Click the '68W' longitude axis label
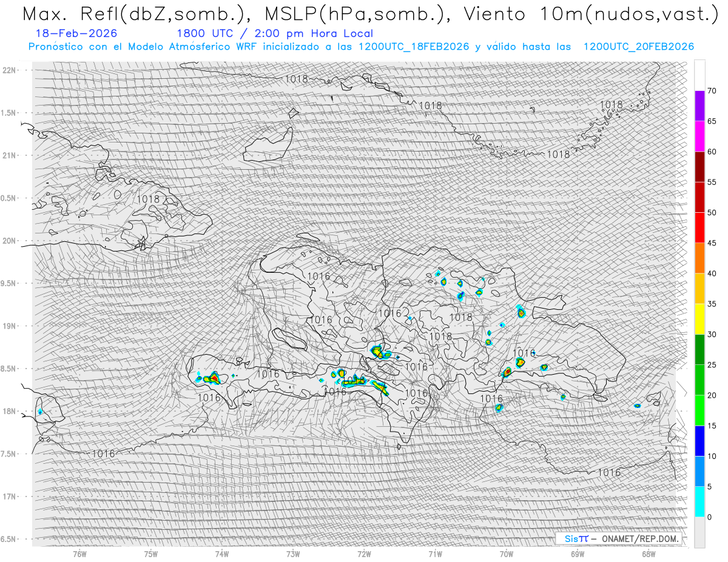 [649, 554]
